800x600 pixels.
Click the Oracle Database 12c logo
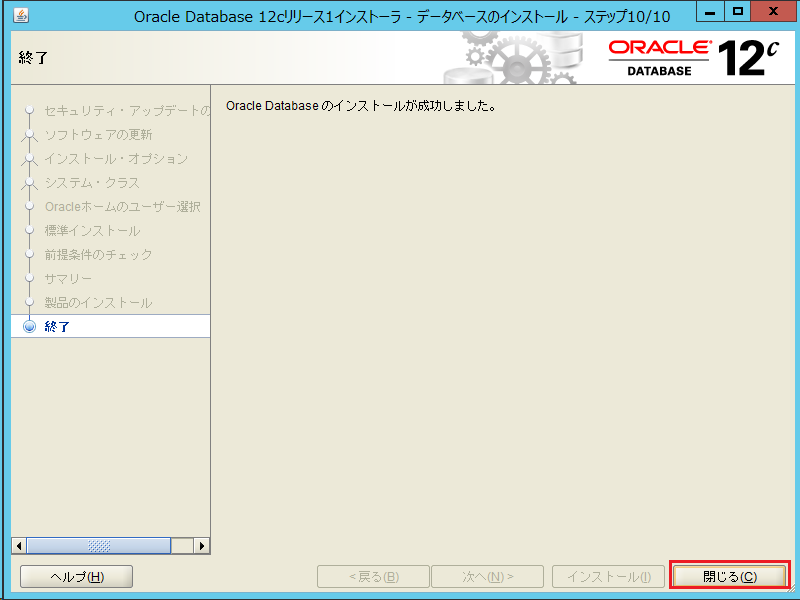coord(694,58)
